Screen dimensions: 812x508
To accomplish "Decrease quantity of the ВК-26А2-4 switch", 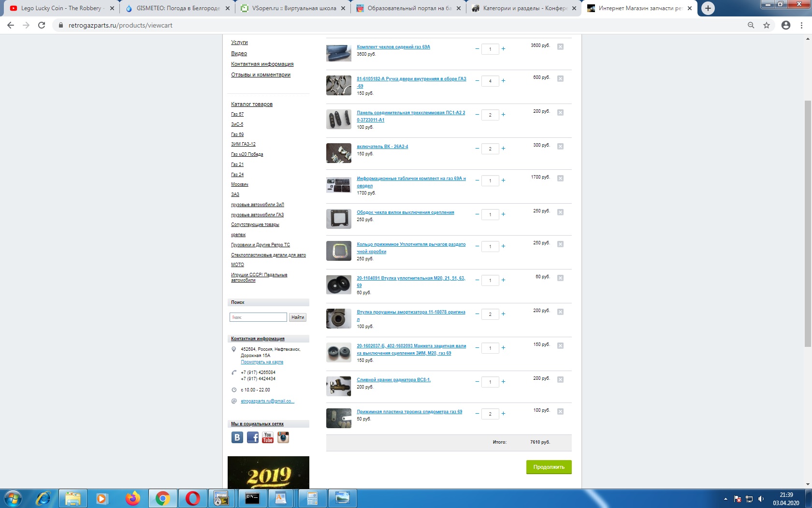I will point(477,149).
